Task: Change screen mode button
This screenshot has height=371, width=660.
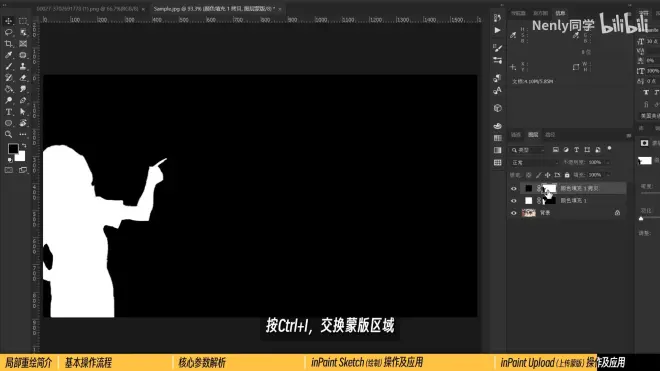Action: tap(23, 170)
